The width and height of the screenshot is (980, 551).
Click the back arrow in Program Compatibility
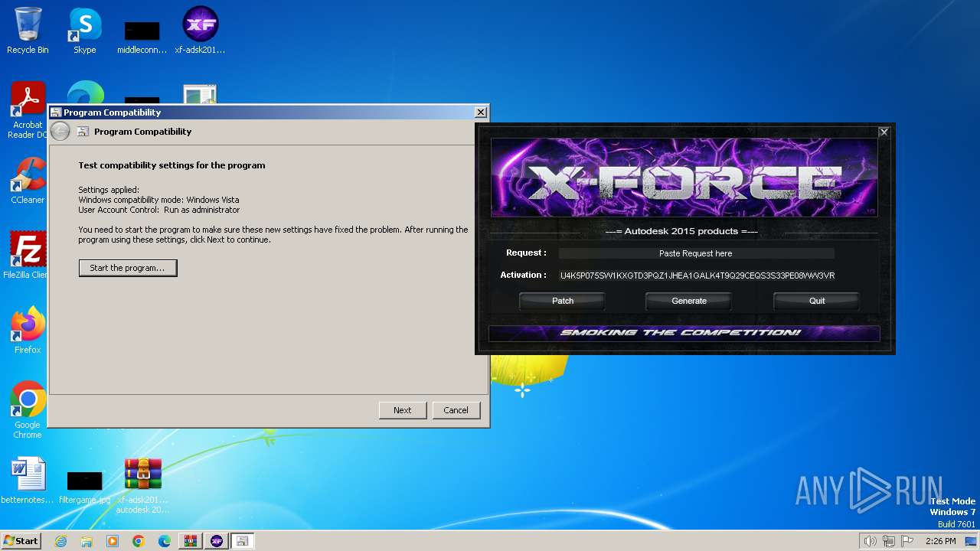click(60, 132)
